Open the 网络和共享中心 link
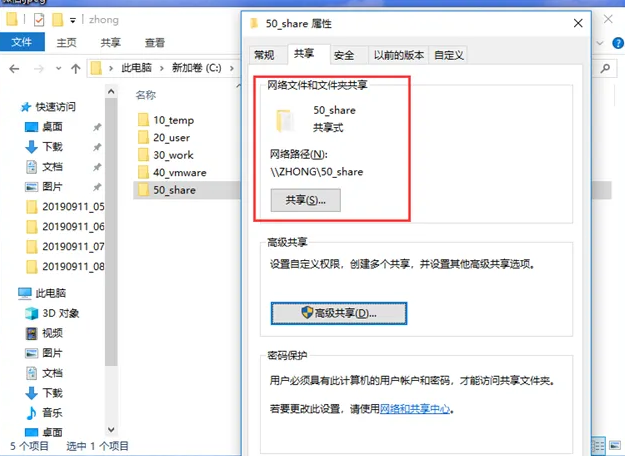Viewport: 625px width, 456px height. pos(415,409)
